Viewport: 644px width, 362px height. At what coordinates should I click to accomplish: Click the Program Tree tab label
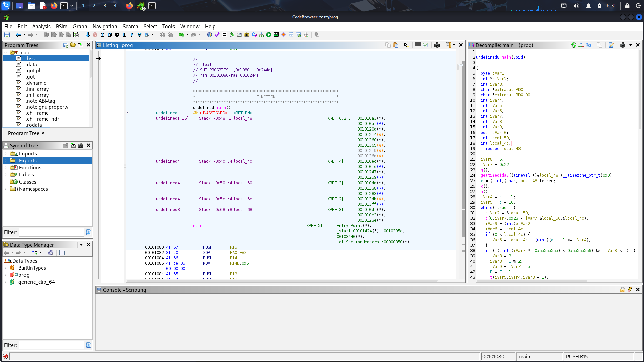point(23,133)
